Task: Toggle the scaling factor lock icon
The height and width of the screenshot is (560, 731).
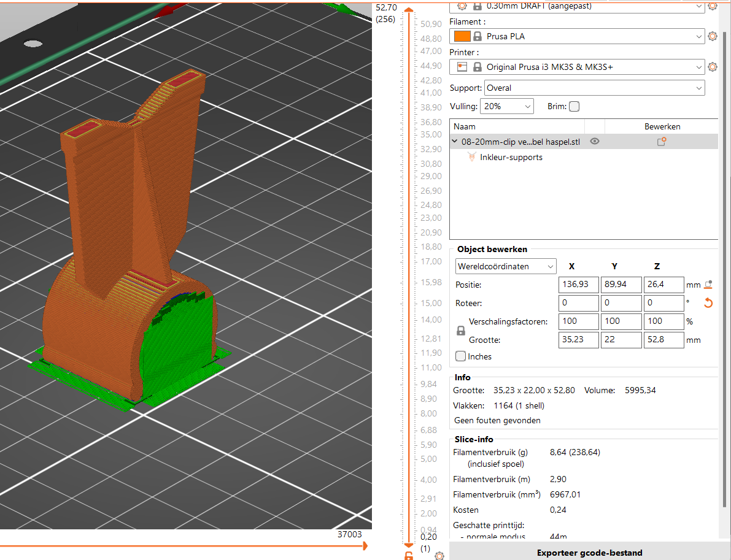Action: pyautogui.click(x=461, y=331)
